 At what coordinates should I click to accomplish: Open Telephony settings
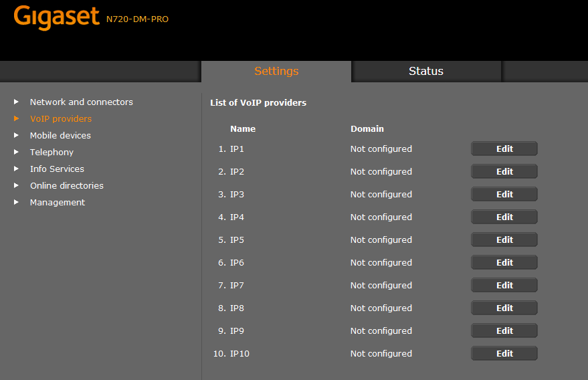click(52, 152)
